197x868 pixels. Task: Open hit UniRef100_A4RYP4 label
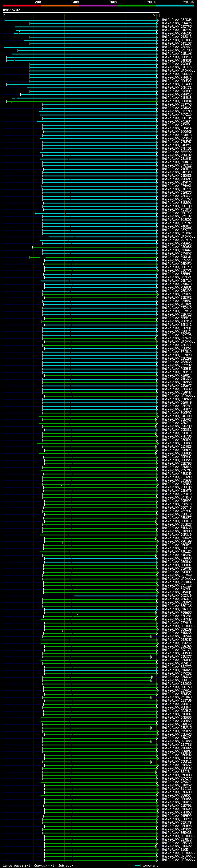click(177, 30)
